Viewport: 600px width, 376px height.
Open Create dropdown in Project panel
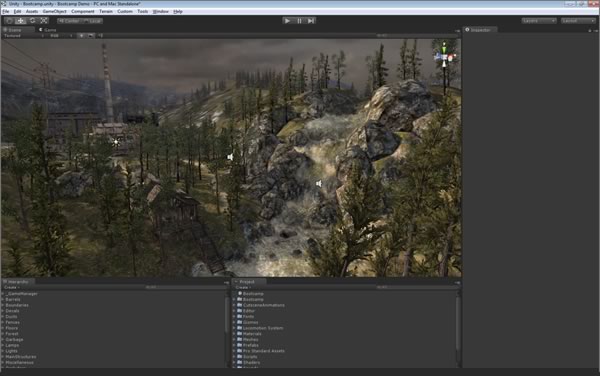pos(243,287)
